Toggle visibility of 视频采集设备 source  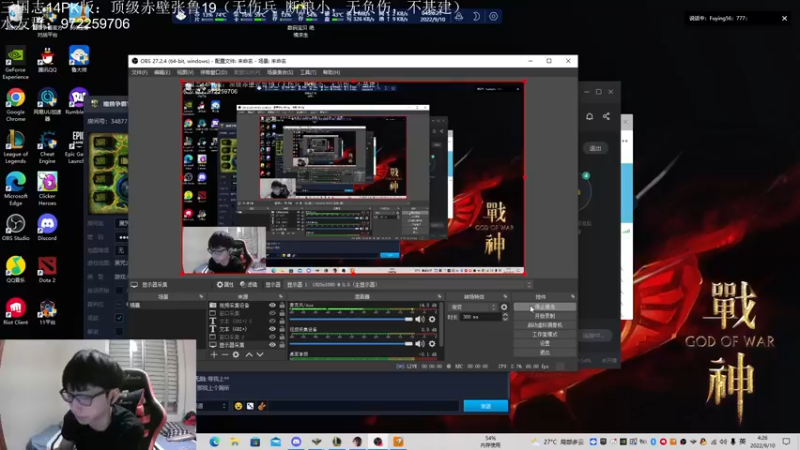coord(272,306)
